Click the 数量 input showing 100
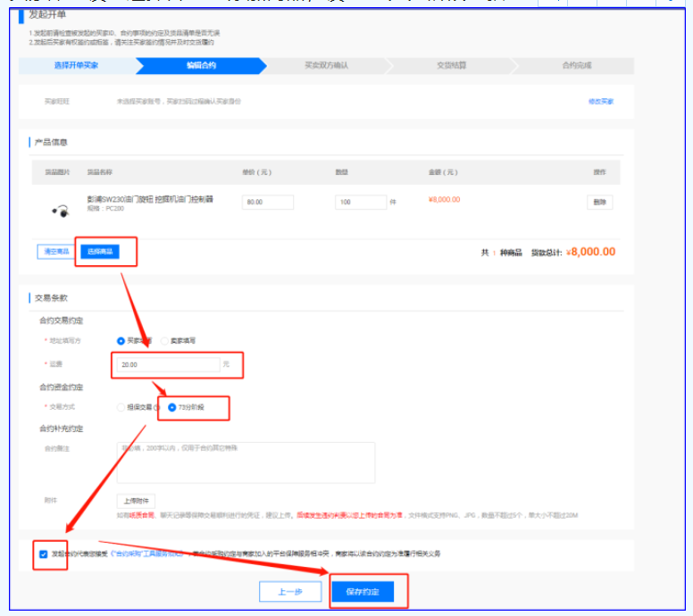The height and width of the screenshot is (616, 693). click(360, 203)
